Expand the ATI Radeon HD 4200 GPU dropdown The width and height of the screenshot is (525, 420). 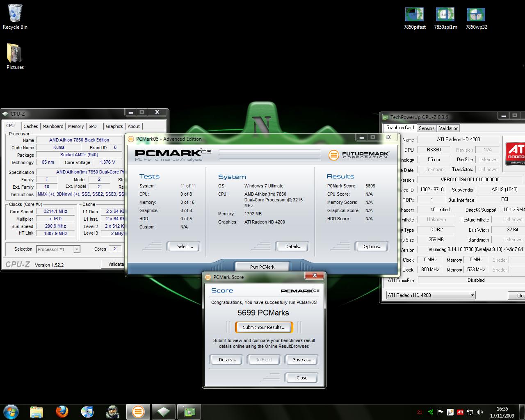(x=431, y=295)
